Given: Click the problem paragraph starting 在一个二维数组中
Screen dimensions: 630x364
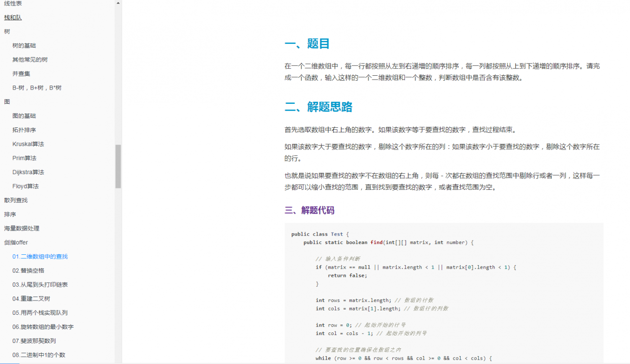Looking at the screenshot, I should [x=442, y=72].
